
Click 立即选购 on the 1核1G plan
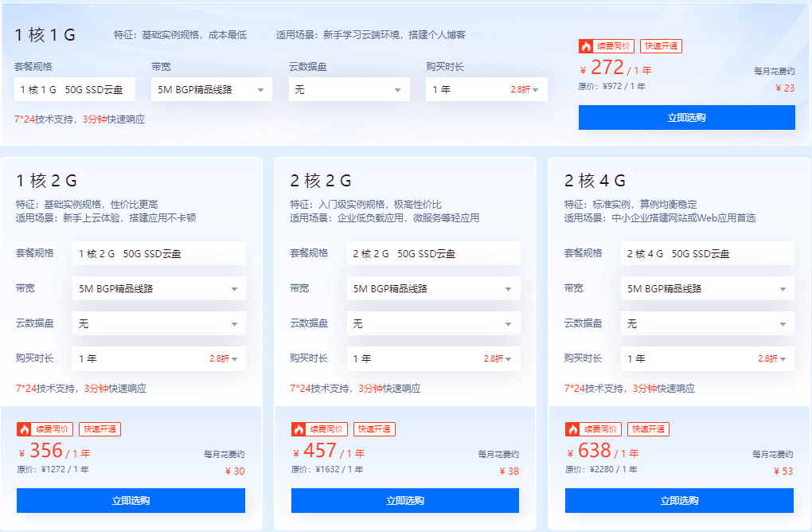click(x=685, y=117)
